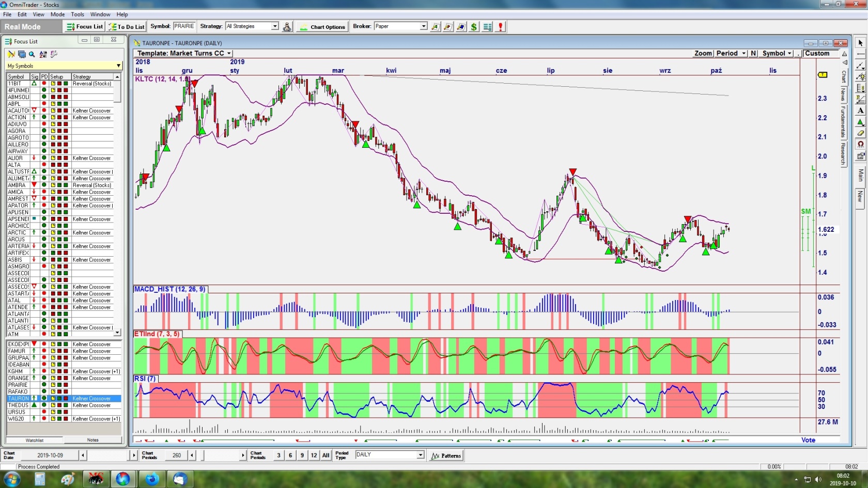This screenshot has height=488, width=868.
Task: Select the WIG20 symbol row
Action: [x=64, y=419]
